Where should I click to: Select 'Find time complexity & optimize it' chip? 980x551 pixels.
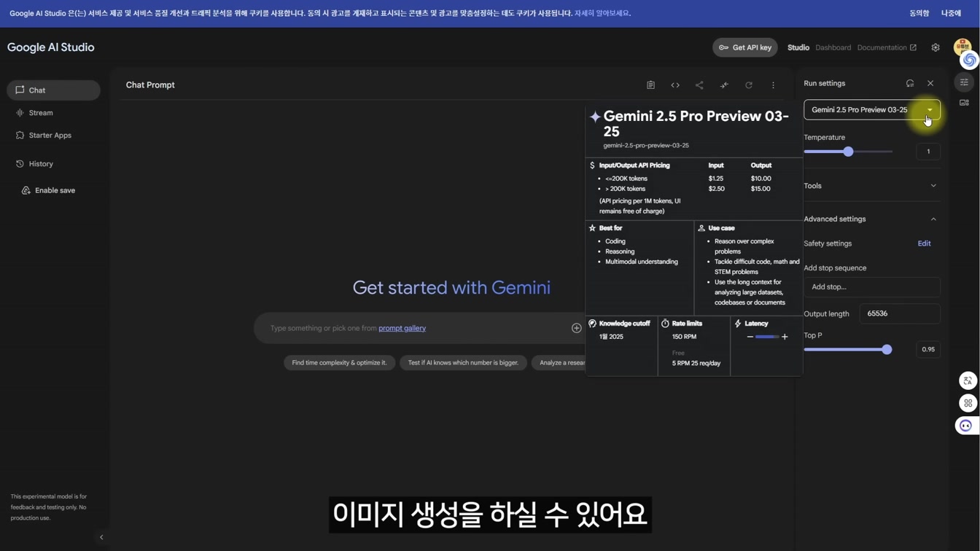tap(339, 362)
